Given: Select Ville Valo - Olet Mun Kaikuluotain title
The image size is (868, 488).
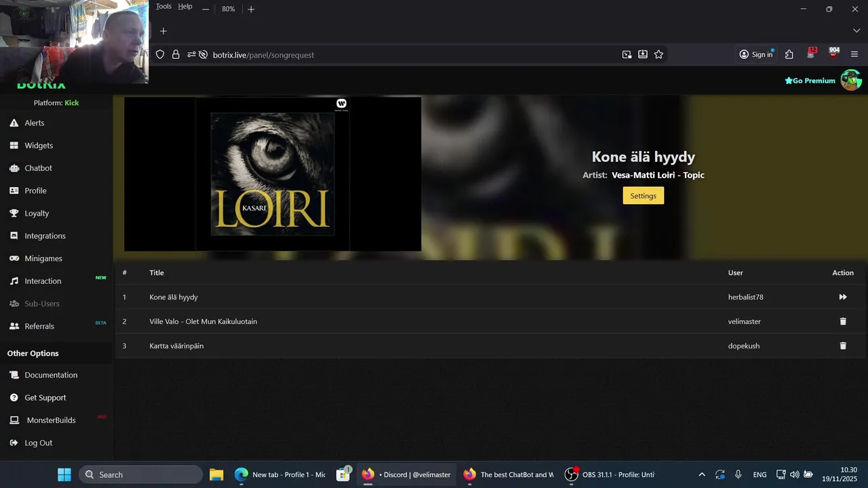Looking at the screenshot, I should point(203,321).
